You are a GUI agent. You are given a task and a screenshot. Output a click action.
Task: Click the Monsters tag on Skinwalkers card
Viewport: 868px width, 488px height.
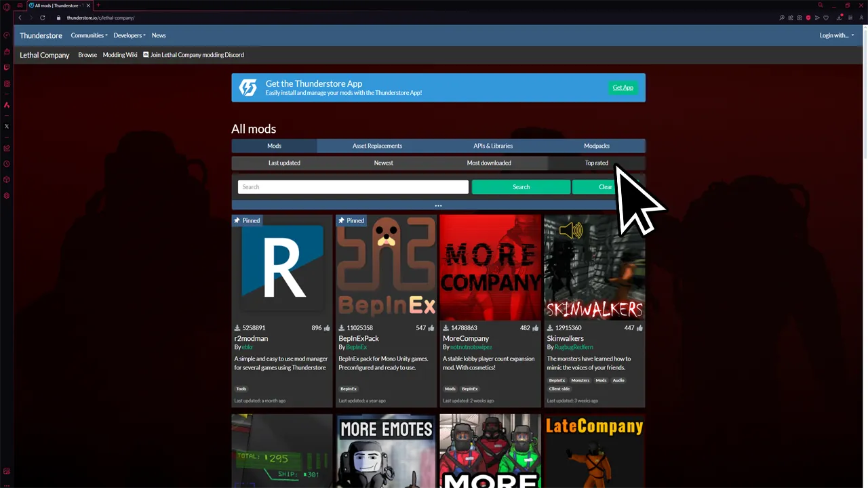pos(580,380)
